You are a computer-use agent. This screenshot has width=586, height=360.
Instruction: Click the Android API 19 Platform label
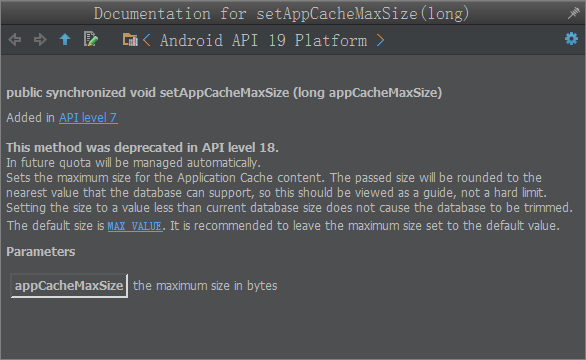(x=263, y=40)
